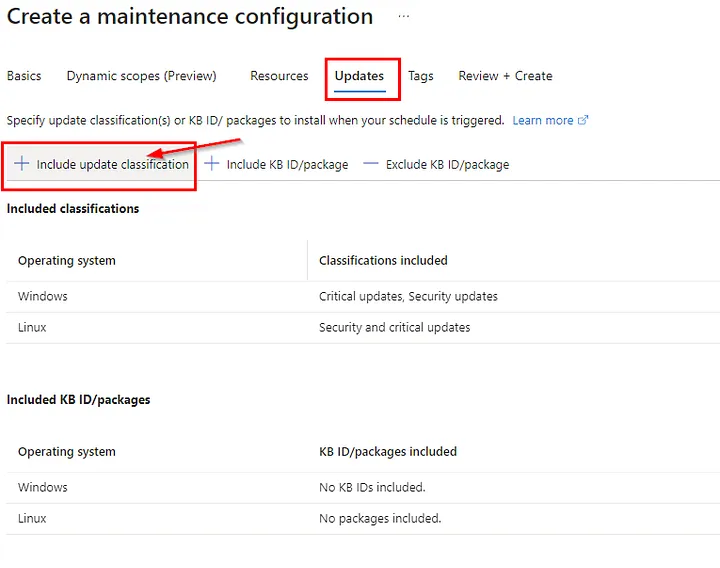The image size is (720, 568).
Task: Click the Classifications included column header
Action: tap(383, 261)
